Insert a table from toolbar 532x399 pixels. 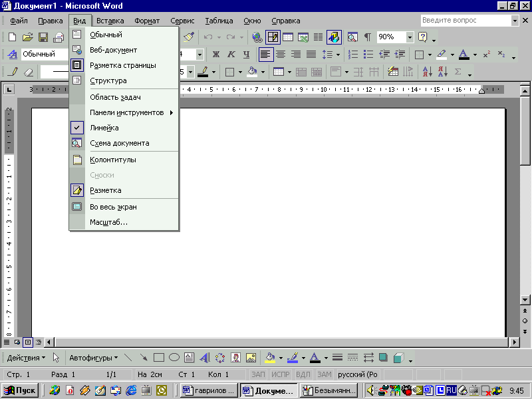[x=288, y=37]
